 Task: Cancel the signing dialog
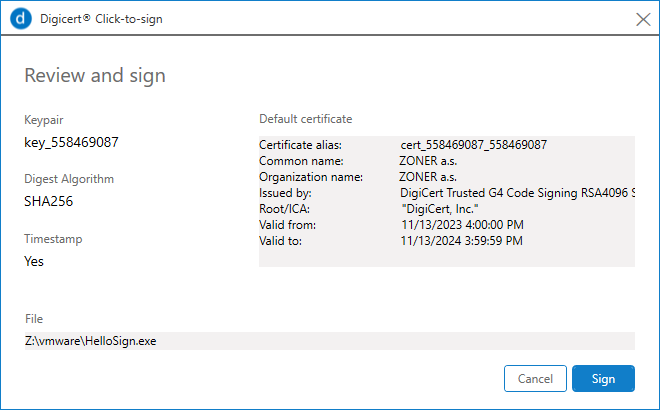(535, 378)
